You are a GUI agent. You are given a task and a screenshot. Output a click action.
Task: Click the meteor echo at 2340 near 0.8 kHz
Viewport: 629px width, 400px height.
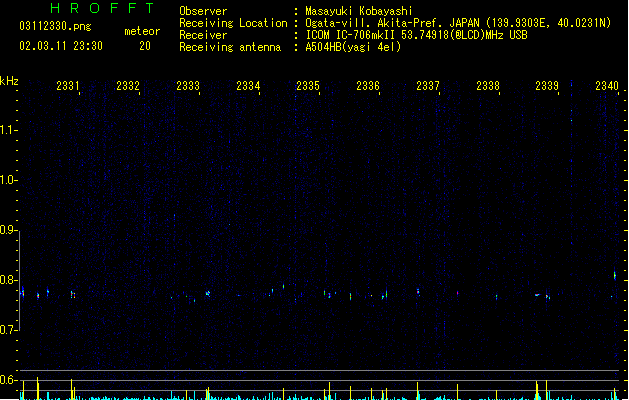click(615, 275)
